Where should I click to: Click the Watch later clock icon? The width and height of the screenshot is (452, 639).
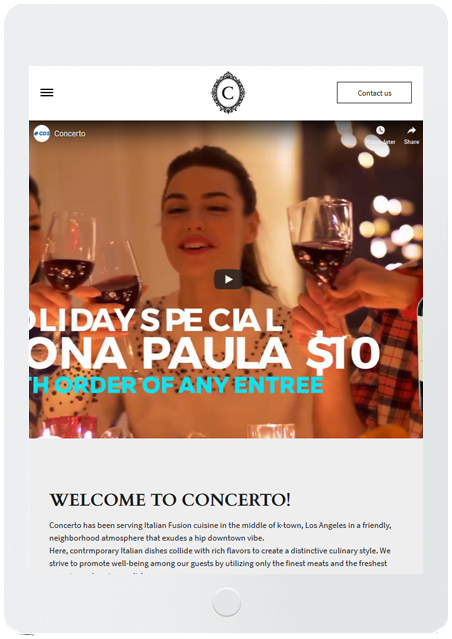click(380, 130)
